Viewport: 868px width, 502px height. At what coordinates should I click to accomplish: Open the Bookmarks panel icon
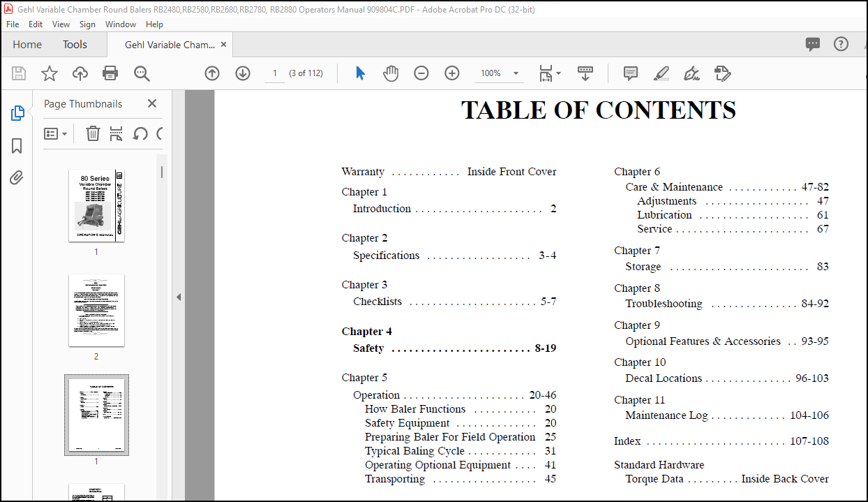coord(17,146)
